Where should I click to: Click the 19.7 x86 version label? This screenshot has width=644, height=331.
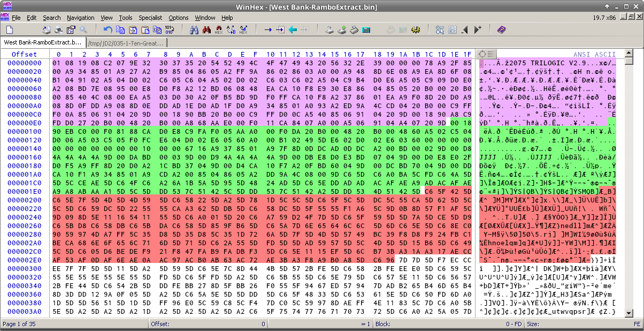coord(605,18)
